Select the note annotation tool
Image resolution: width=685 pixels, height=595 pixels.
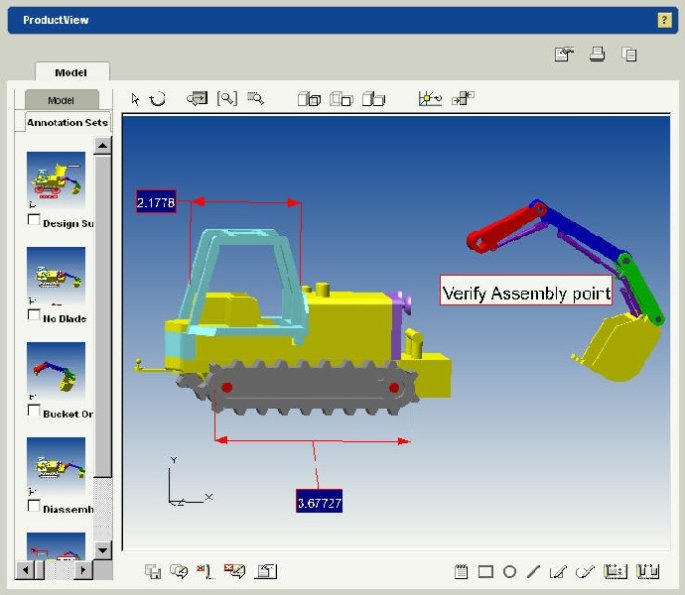point(461,571)
